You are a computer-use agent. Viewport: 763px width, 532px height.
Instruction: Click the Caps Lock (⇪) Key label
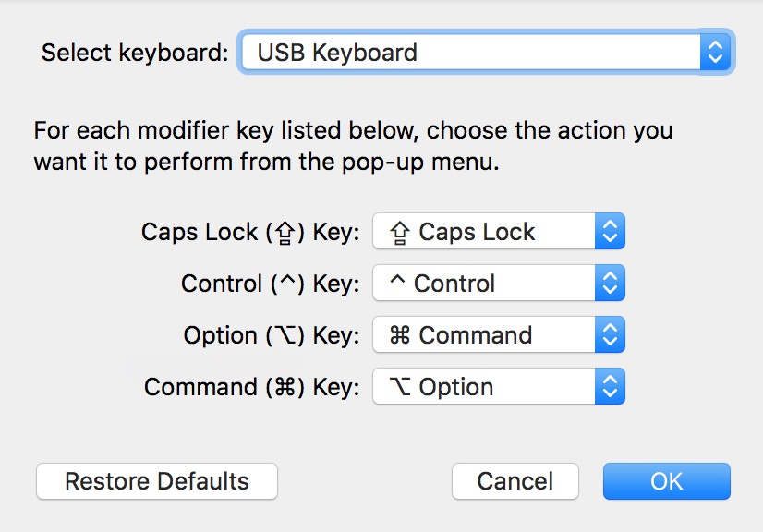(x=249, y=232)
